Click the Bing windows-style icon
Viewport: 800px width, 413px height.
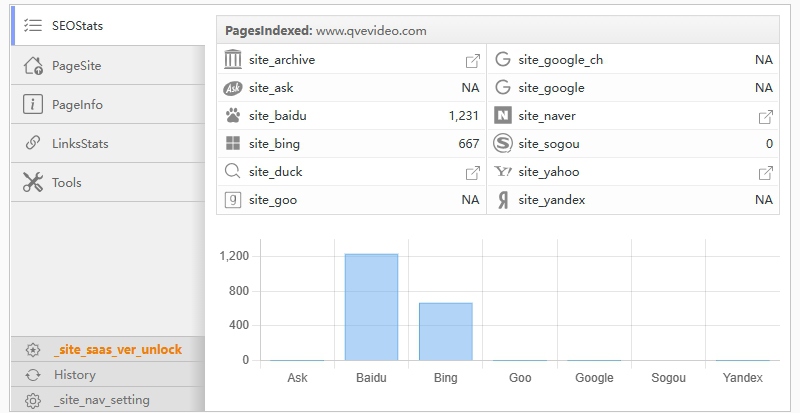pyautogui.click(x=233, y=144)
